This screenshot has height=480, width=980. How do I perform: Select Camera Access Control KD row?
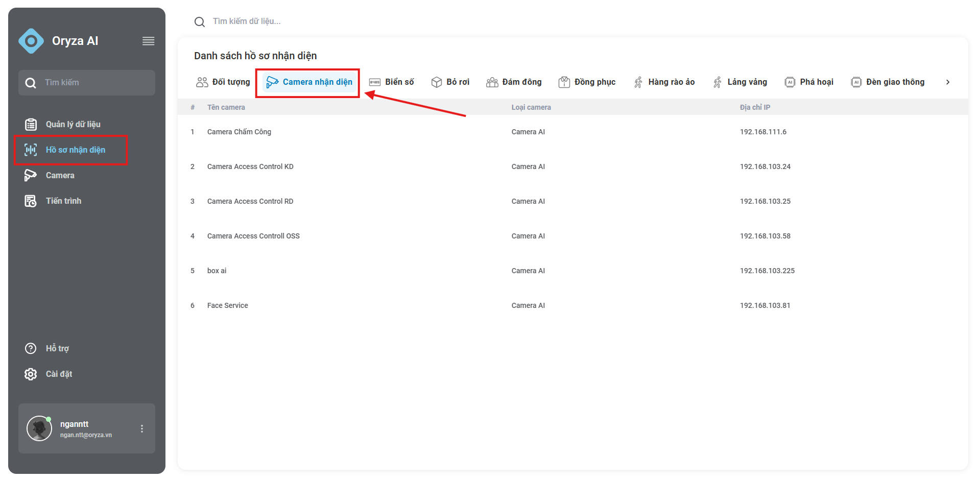click(x=573, y=166)
